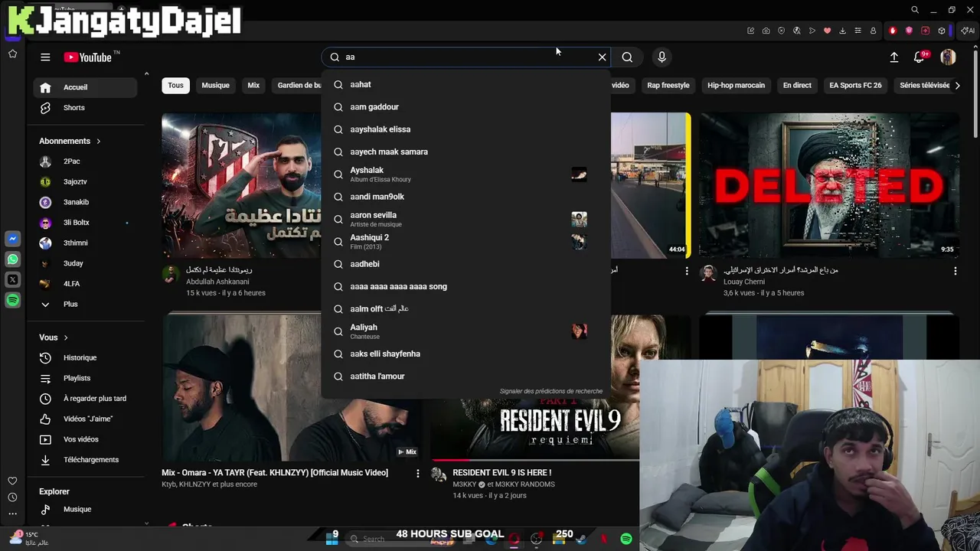
Task: Select the EA Sports FC 26 chip
Action: click(x=855, y=86)
